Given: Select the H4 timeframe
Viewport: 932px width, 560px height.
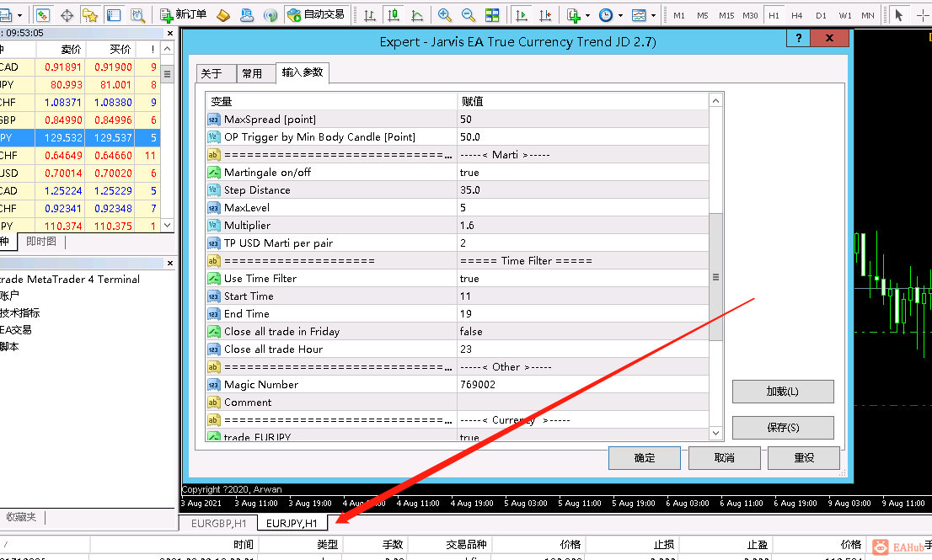Looking at the screenshot, I should [x=797, y=15].
